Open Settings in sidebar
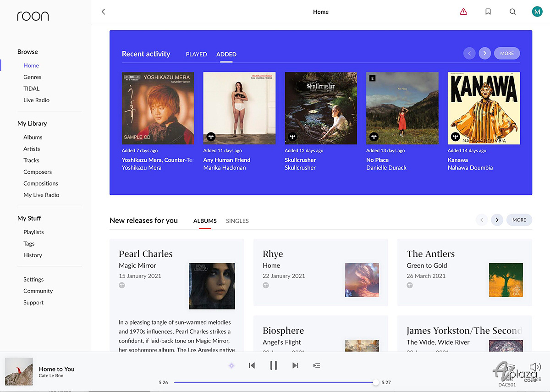 [x=33, y=279]
